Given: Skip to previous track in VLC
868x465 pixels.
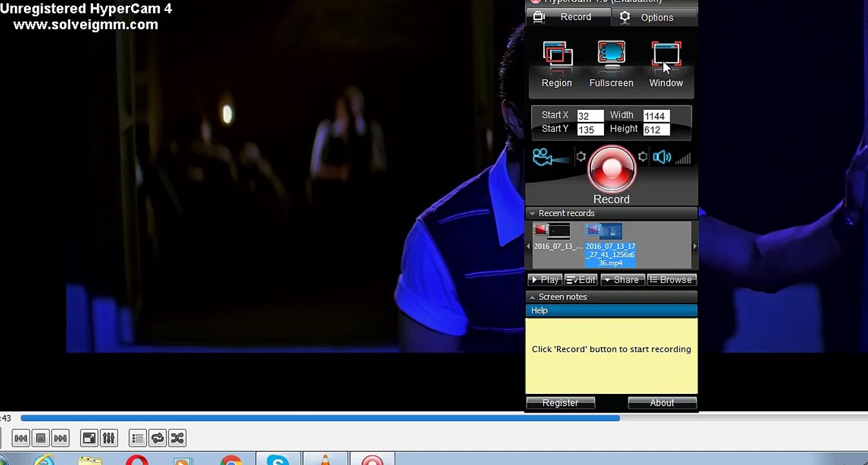Looking at the screenshot, I should tap(21, 439).
